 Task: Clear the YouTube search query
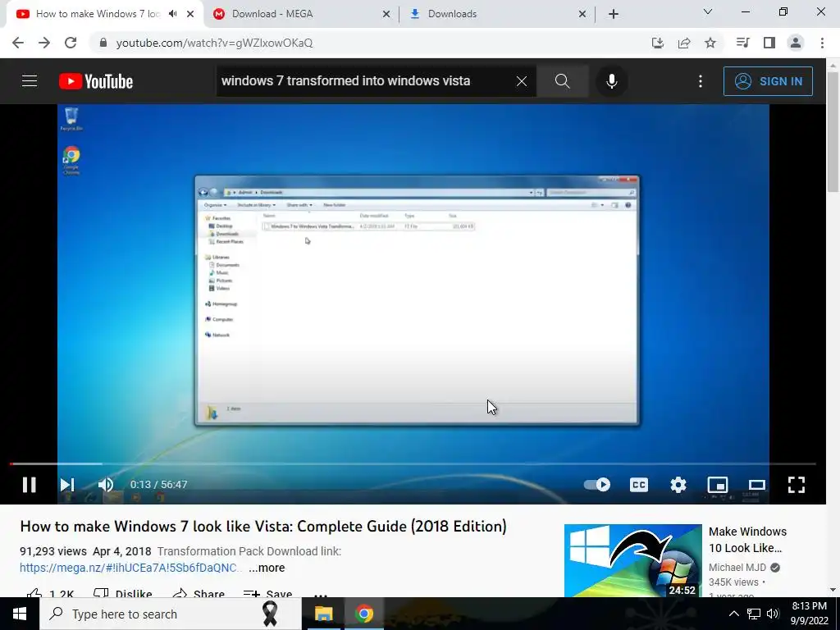[x=521, y=81]
